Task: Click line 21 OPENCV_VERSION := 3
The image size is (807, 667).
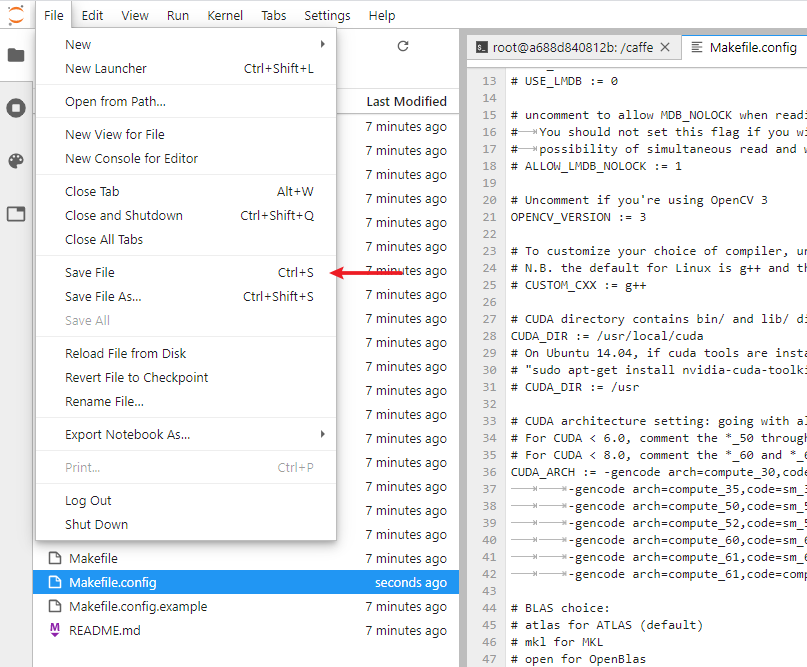Action: coord(578,217)
